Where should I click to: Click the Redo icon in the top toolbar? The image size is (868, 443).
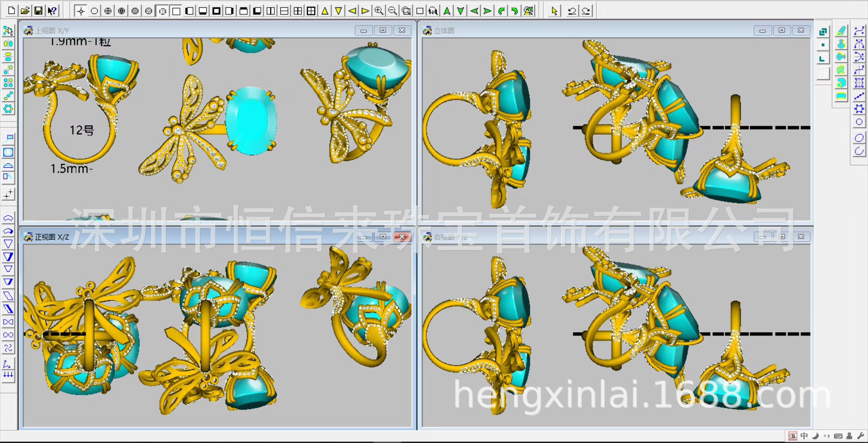click(x=586, y=11)
